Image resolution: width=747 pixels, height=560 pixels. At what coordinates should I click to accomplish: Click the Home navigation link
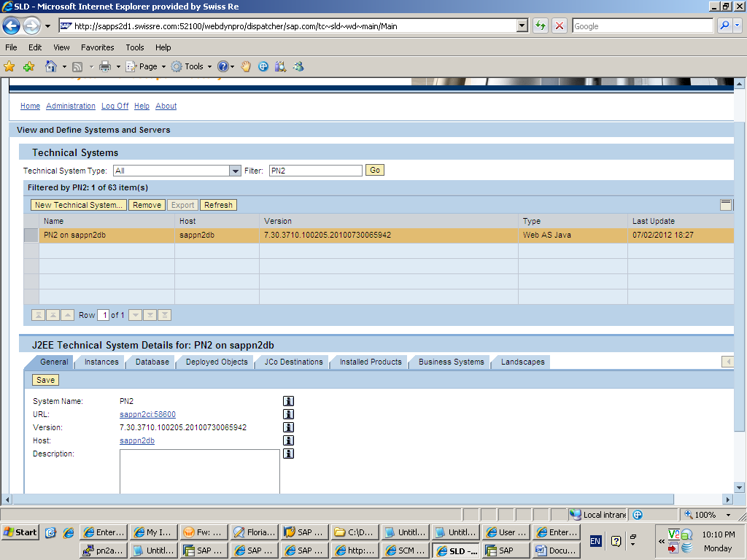(x=30, y=106)
